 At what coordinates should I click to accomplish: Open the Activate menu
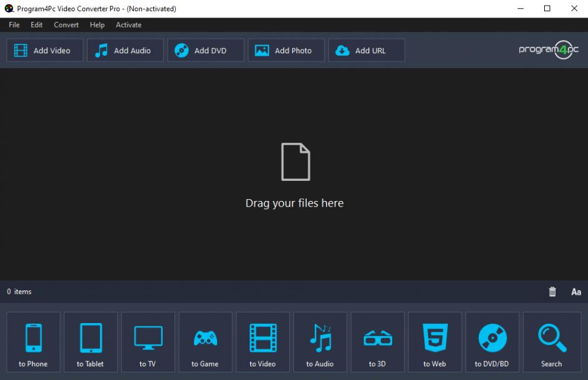[129, 25]
